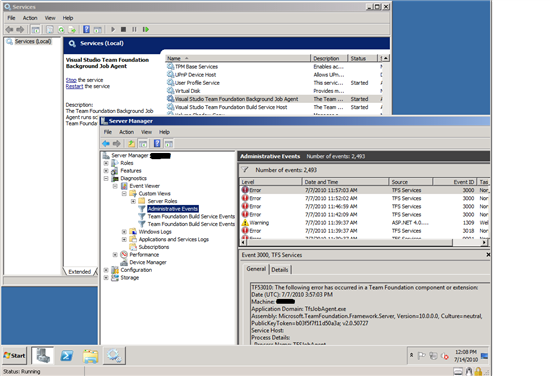The image size is (550, 376).
Task: Click Back arrow in Services toolbar
Action: [x=9, y=29]
